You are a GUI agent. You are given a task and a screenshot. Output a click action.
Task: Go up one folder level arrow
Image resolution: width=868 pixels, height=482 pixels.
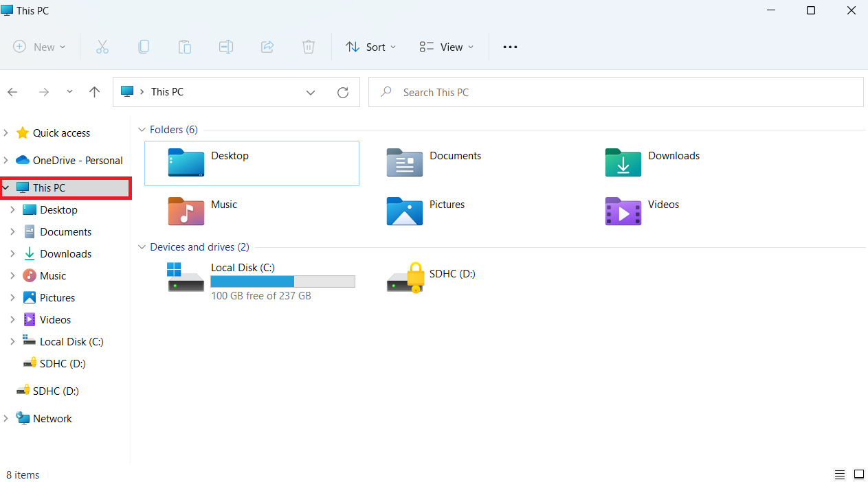[x=95, y=92]
